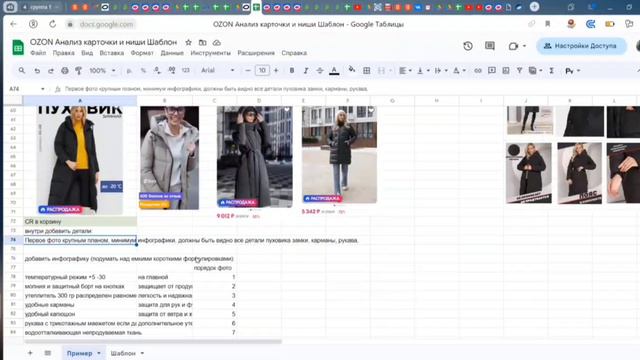The height and width of the screenshot is (360, 640).
Task: Open all comments panel
Action: [490, 46]
